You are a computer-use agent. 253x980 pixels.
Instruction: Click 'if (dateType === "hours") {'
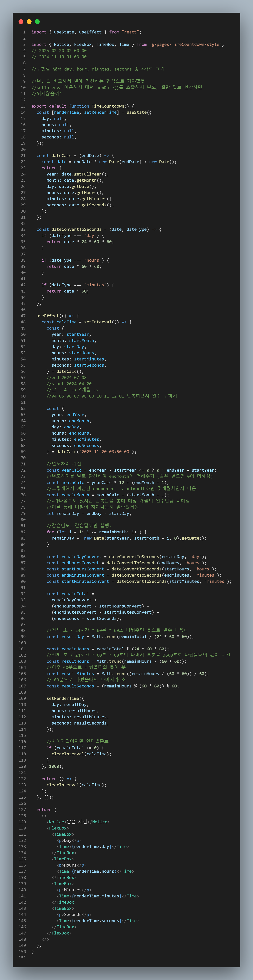coord(75,261)
